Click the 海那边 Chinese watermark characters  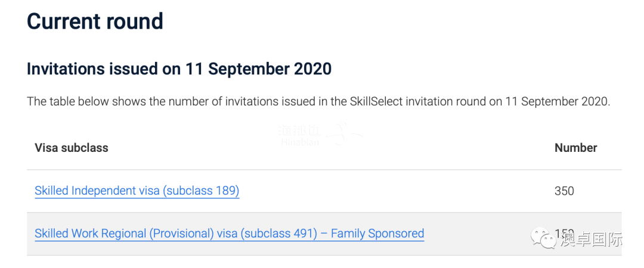pyautogui.click(x=300, y=130)
